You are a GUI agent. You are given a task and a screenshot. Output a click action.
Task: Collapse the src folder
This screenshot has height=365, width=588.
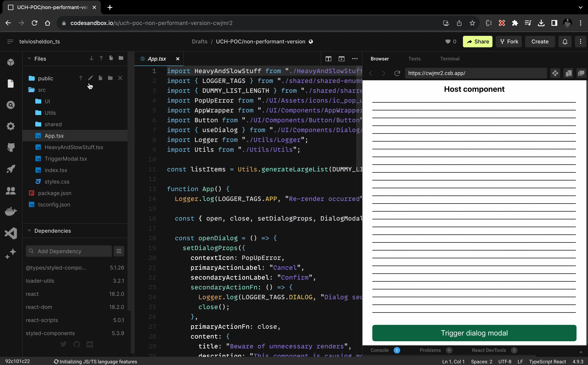pos(32,90)
